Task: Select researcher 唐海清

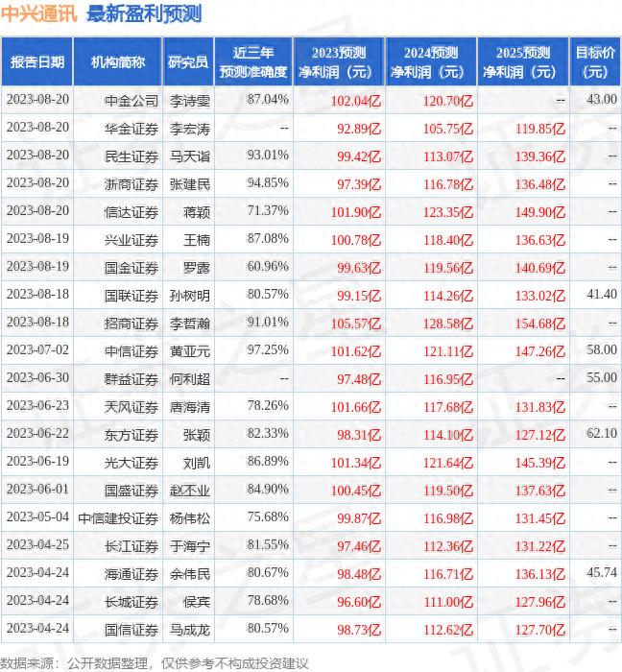Action: click(190, 407)
